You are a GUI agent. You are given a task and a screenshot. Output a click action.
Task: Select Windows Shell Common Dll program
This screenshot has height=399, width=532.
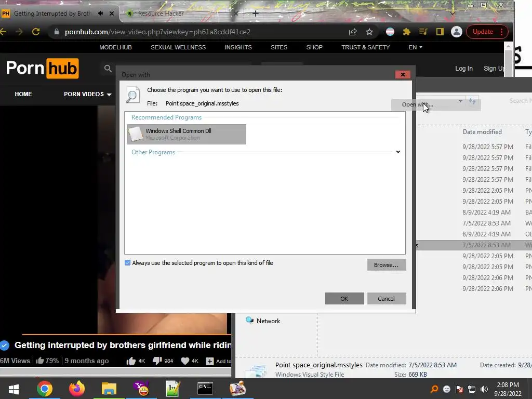pyautogui.click(x=187, y=135)
